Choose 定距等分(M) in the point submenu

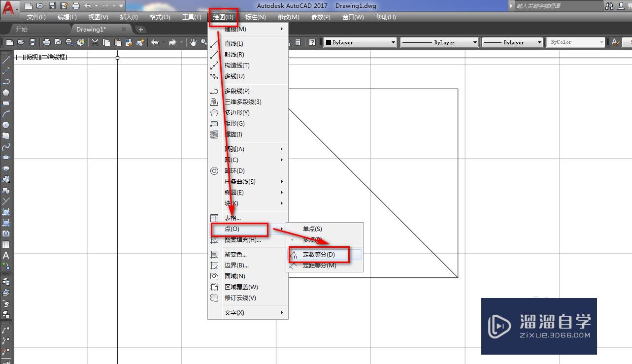[x=325, y=265]
